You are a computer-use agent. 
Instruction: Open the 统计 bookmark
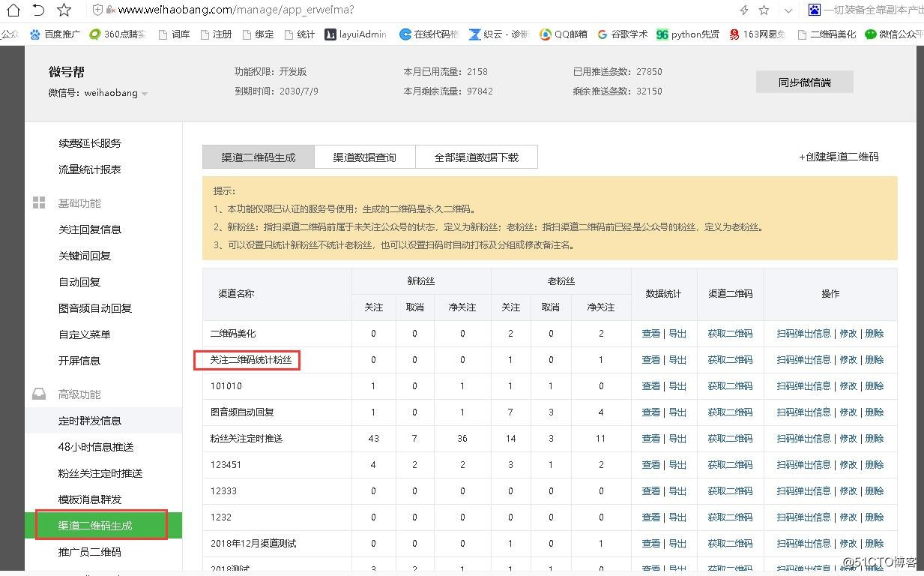point(299,34)
